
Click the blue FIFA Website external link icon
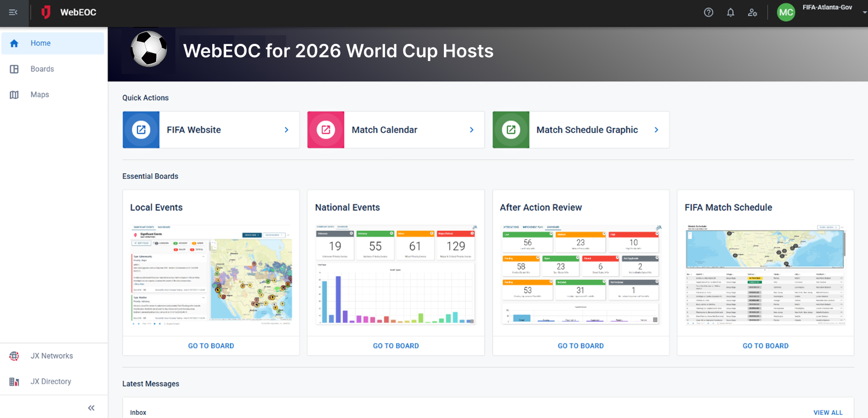(x=141, y=130)
